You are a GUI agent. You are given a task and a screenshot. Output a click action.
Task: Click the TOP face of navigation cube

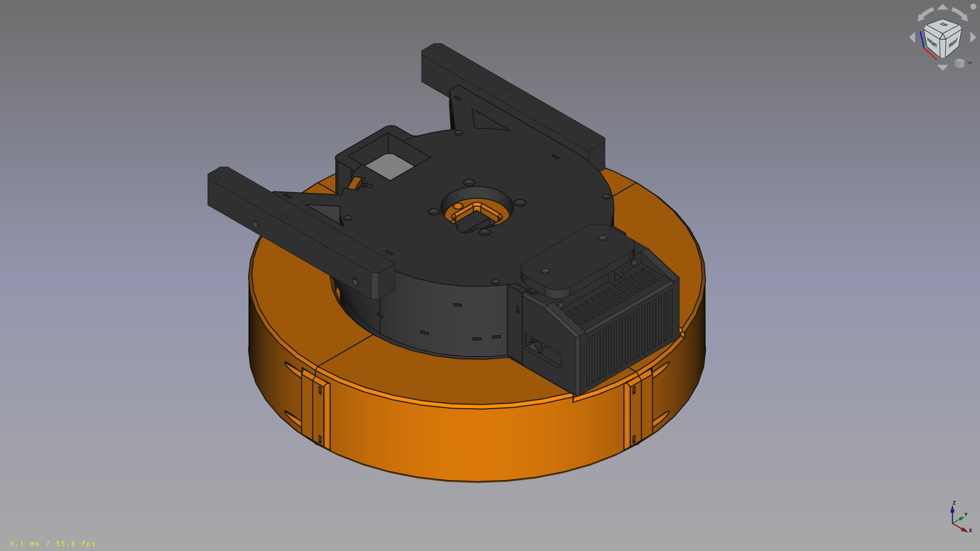tap(943, 25)
